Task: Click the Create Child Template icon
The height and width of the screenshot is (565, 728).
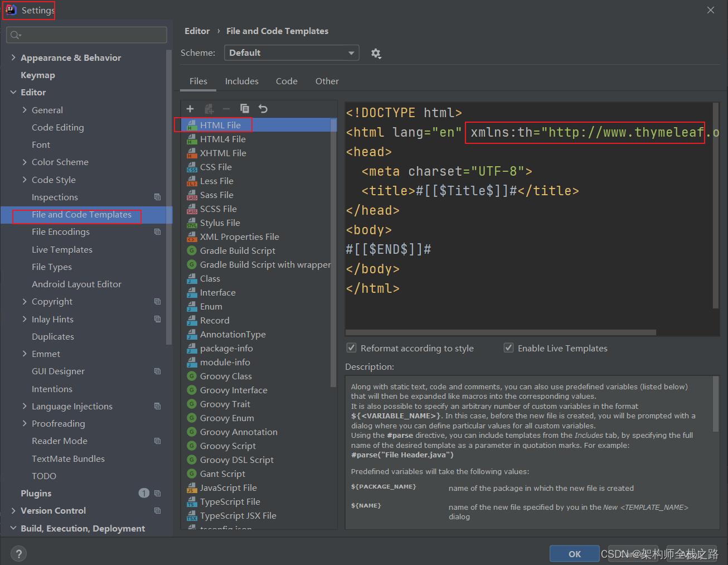Action: coord(209,109)
